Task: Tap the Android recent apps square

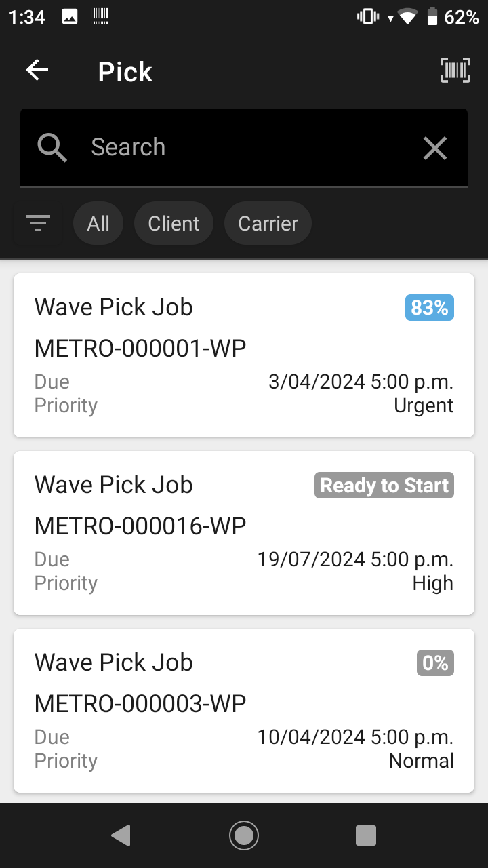Action: pos(366,835)
